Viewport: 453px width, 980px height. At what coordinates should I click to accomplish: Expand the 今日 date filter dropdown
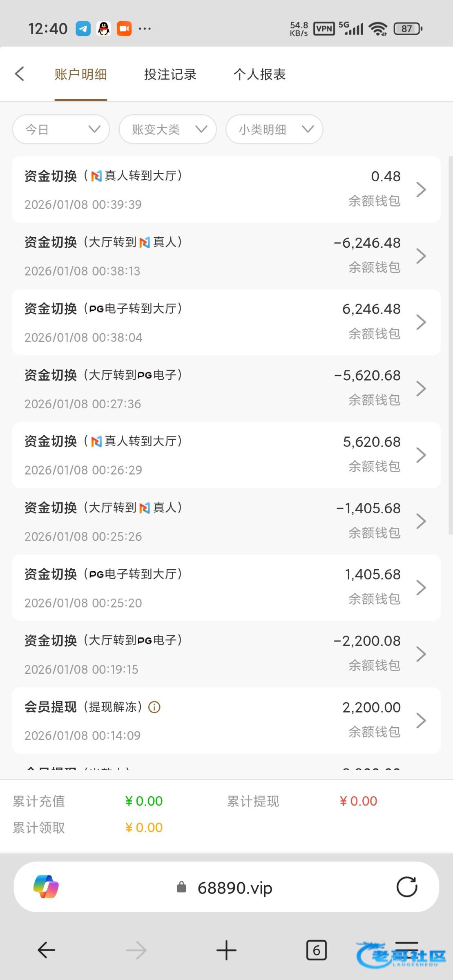pyautogui.click(x=61, y=129)
